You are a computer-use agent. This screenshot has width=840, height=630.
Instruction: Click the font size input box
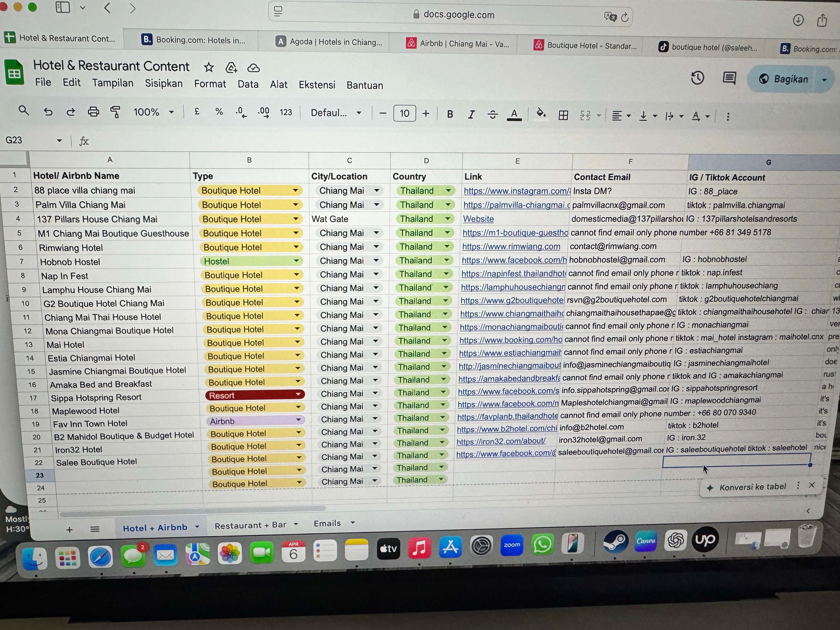click(404, 113)
